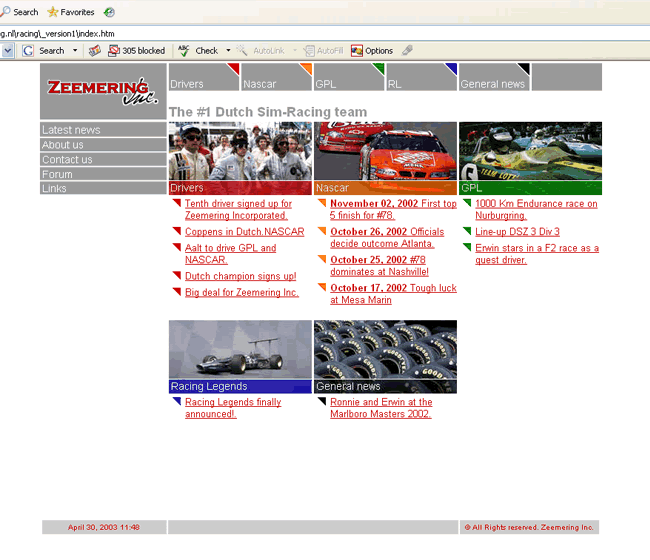650x560 pixels.
Task: Click blue bullet beside Racing Legends announced
Action: pyautogui.click(x=177, y=401)
